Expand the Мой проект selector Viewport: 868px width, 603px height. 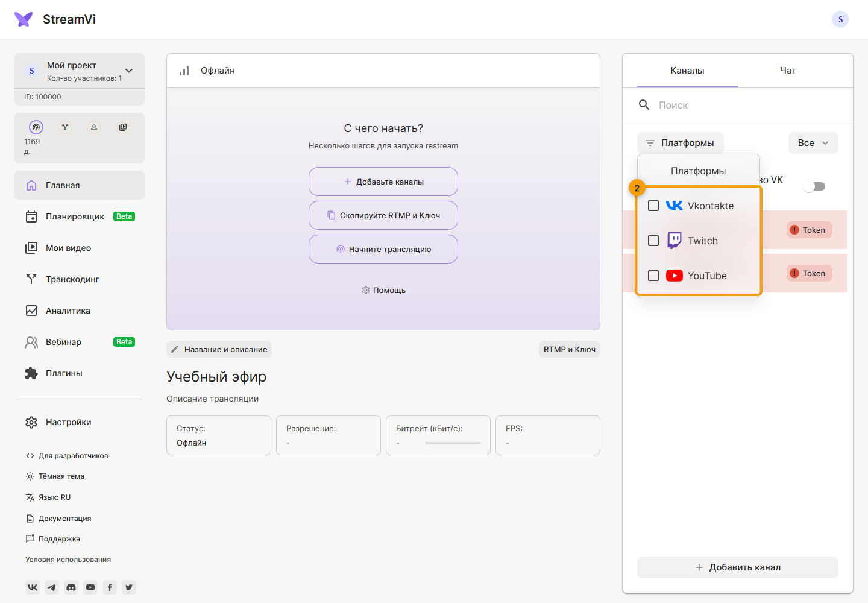pos(80,71)
